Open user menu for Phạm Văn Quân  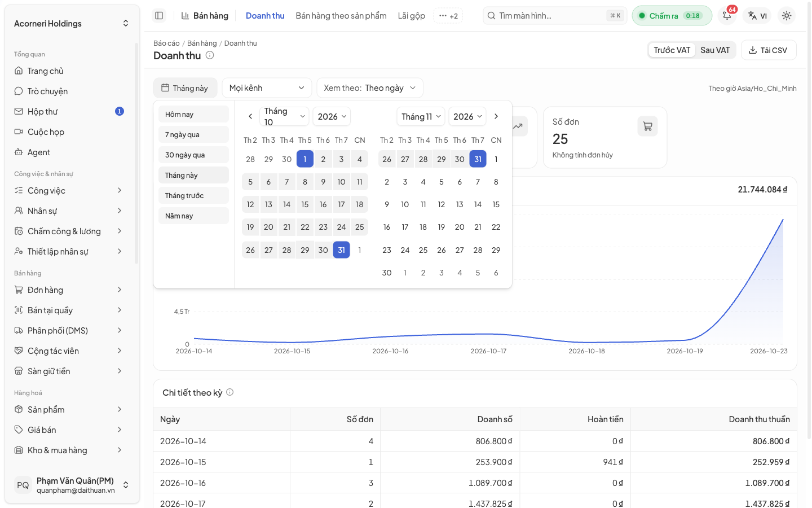pyautogui.click(x=72, y=485)
